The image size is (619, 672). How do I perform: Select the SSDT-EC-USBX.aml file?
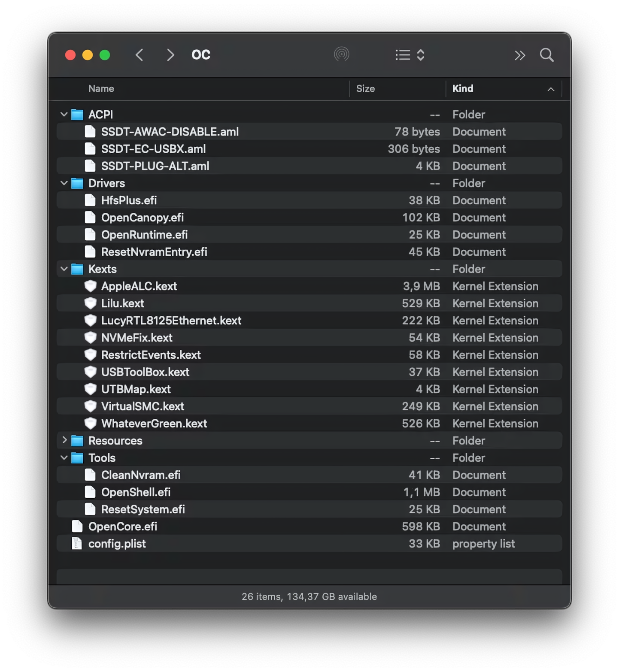tap(153, 149)
